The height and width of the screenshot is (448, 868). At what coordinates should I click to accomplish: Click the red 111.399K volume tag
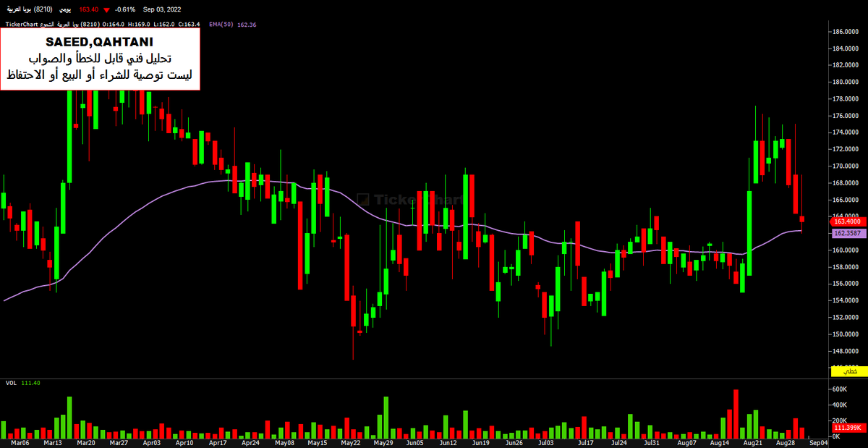tap(851, 428)
